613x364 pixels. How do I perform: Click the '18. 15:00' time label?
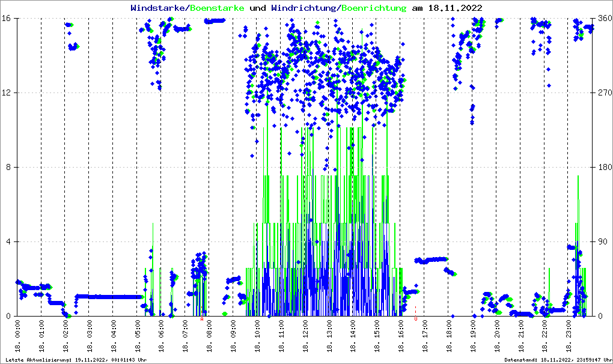tap(376, 336)
